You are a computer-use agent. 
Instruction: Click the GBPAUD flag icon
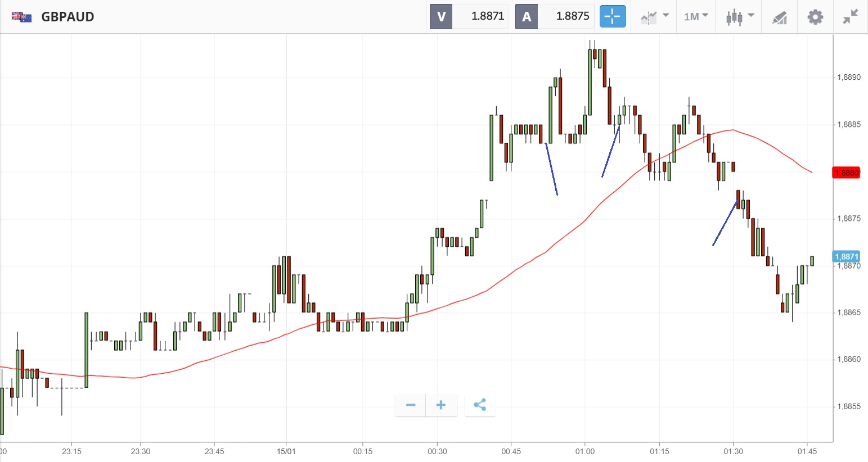coord(21,17)
